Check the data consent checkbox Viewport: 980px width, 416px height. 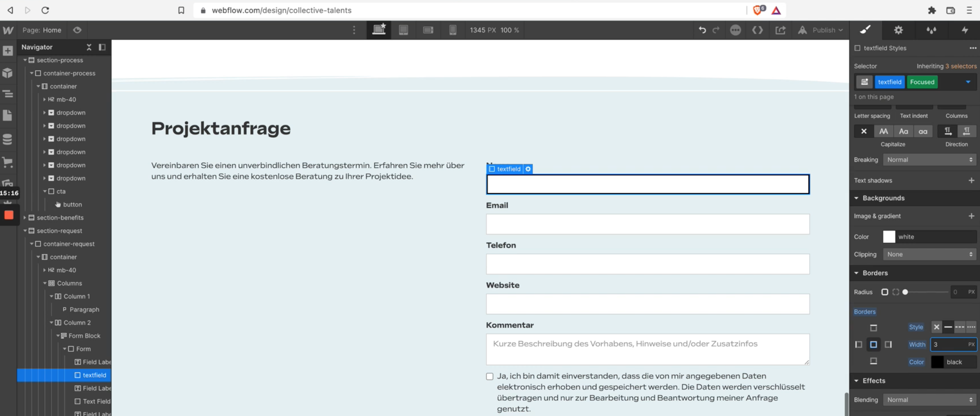[x=490, y=376]
